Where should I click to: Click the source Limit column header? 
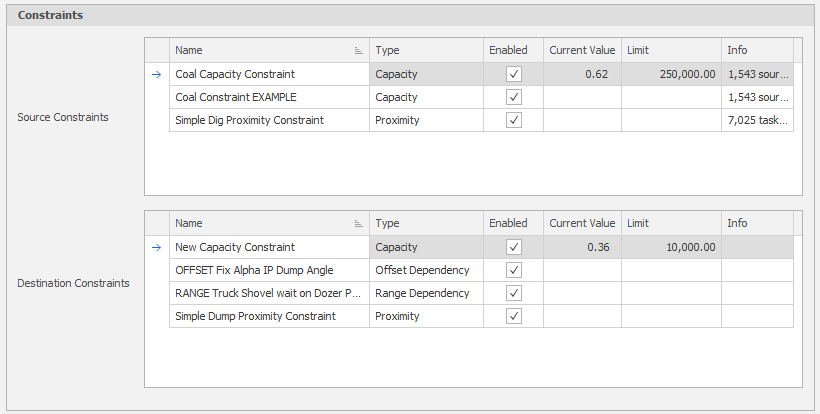click(x=670, y=50)
